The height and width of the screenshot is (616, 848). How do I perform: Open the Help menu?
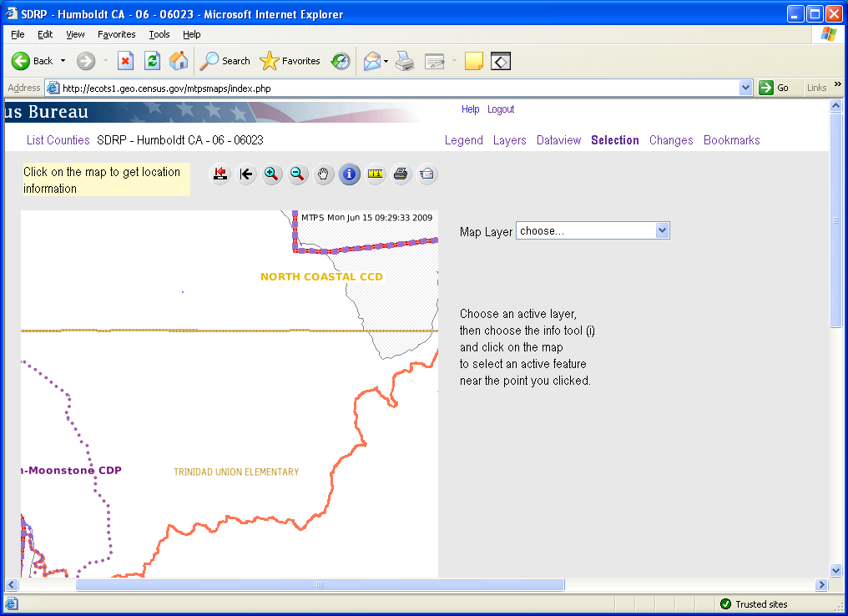[191, 34]
